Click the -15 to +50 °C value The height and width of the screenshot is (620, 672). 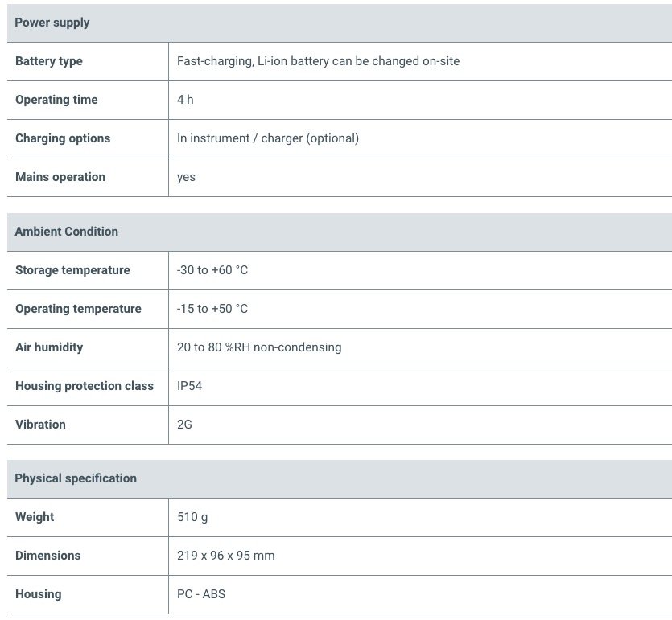pos(212,308)
